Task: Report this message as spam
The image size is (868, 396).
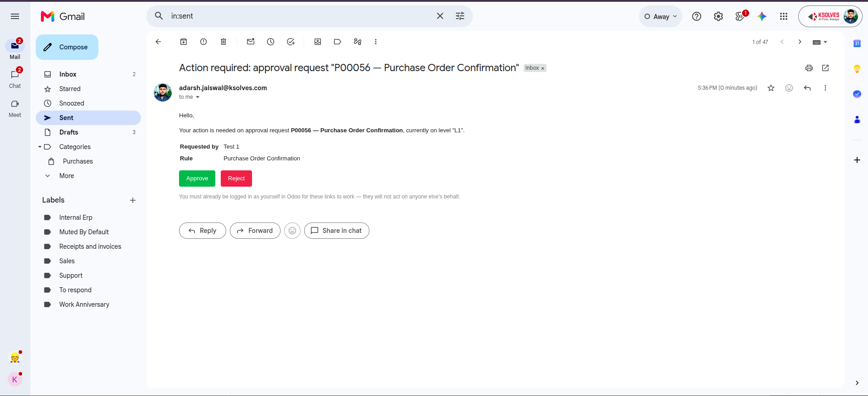Action: pyautogui.click(x=204, y=42)
